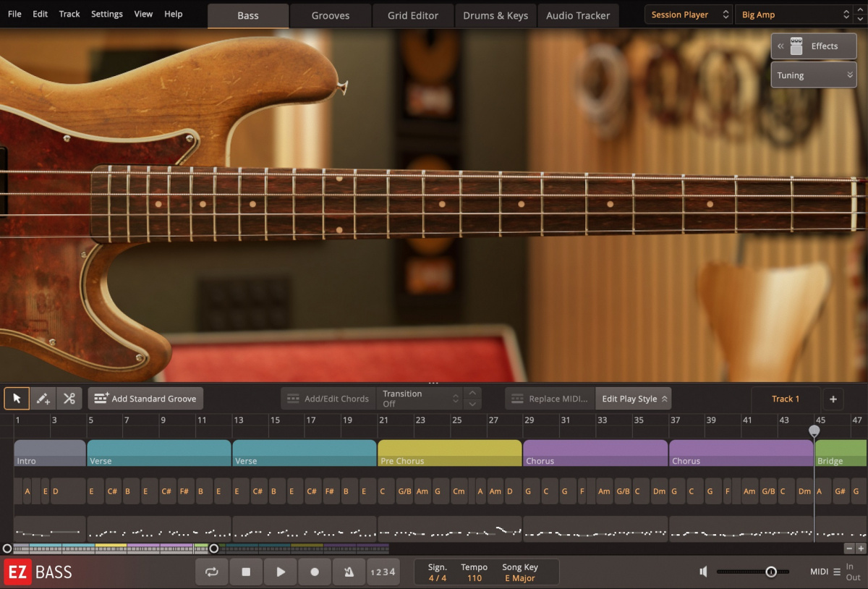Switch to the Grooves tab
Image resolution: width=868 pixels, height=589 pixels.
[x=330, y=14]
